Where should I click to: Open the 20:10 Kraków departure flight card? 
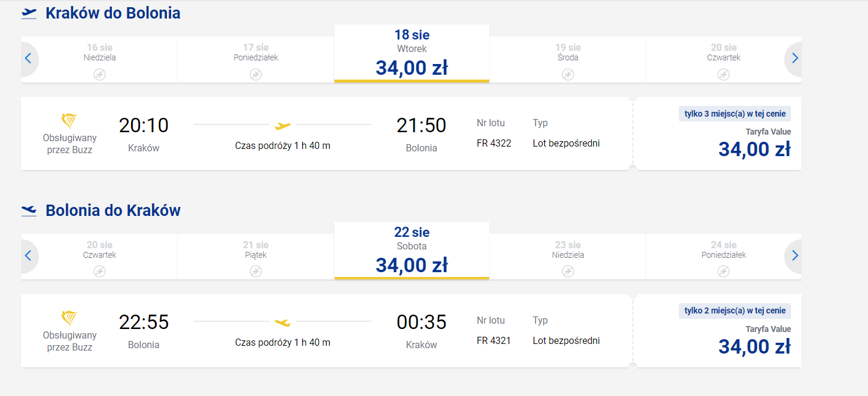coord(327,133)
